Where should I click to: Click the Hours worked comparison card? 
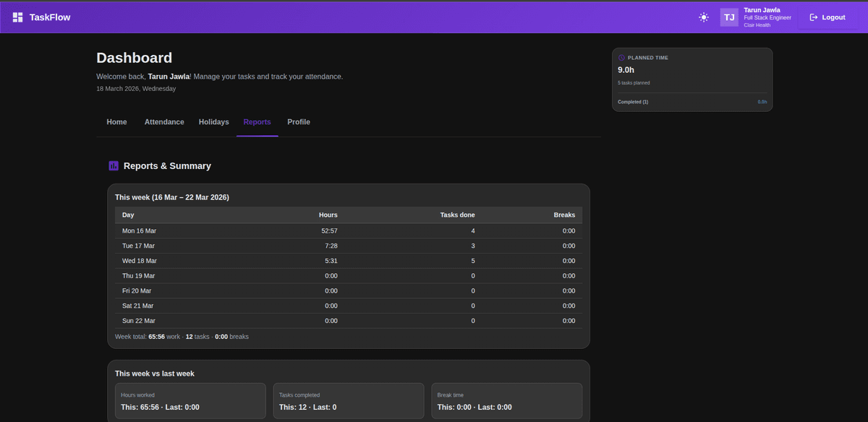pos(190,400)
